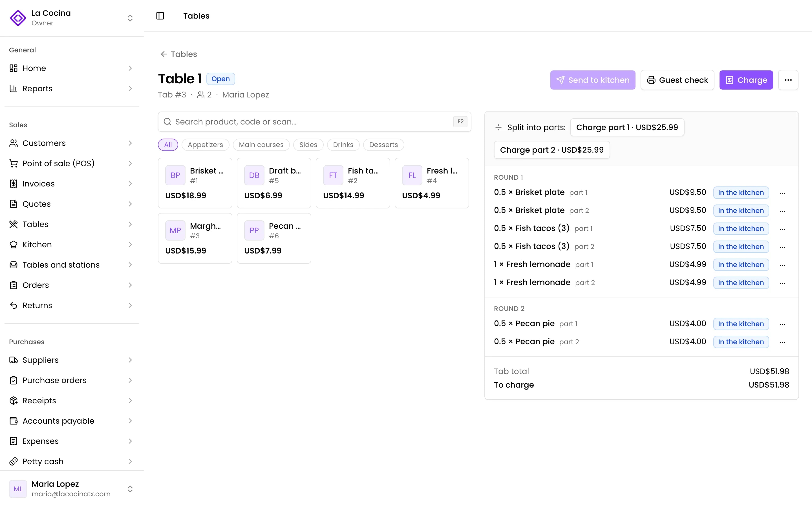Open Kitchen chef hat icon
The height and width of the screenshot is (507, 812).
[14, 244]
